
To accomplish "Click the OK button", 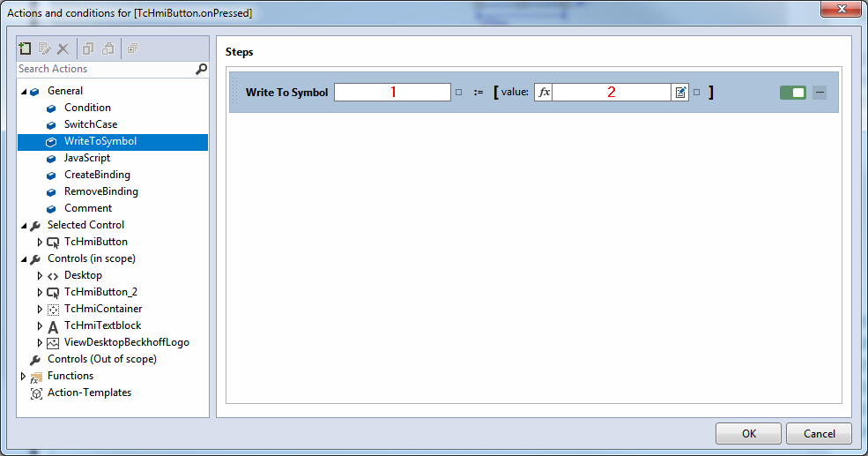I will (x=748, y=433).
